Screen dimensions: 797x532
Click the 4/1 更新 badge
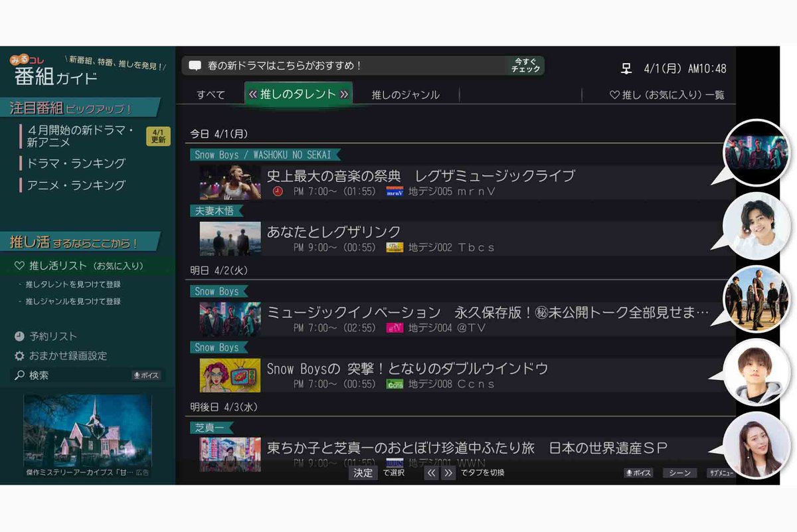pyautogui.click(x=158, y=136)
